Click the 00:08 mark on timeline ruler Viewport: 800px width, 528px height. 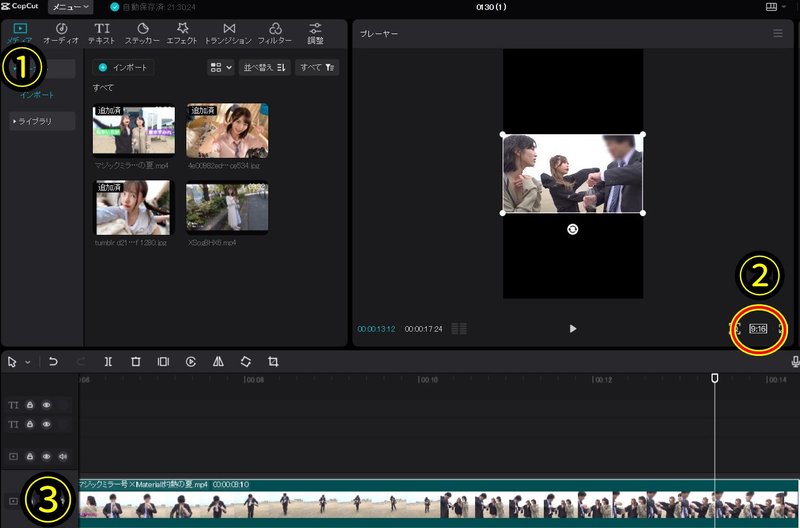(254, 380)
